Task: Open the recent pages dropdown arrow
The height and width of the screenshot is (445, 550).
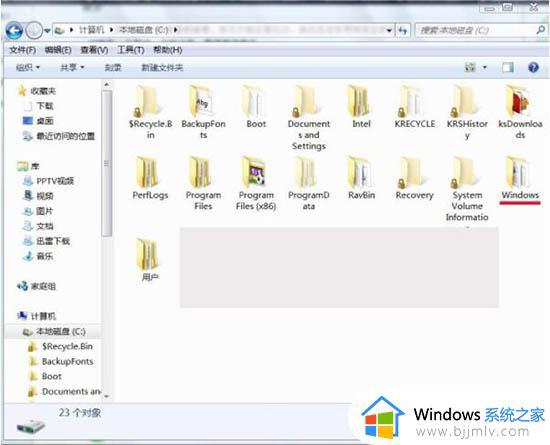Action: [47, 31]
